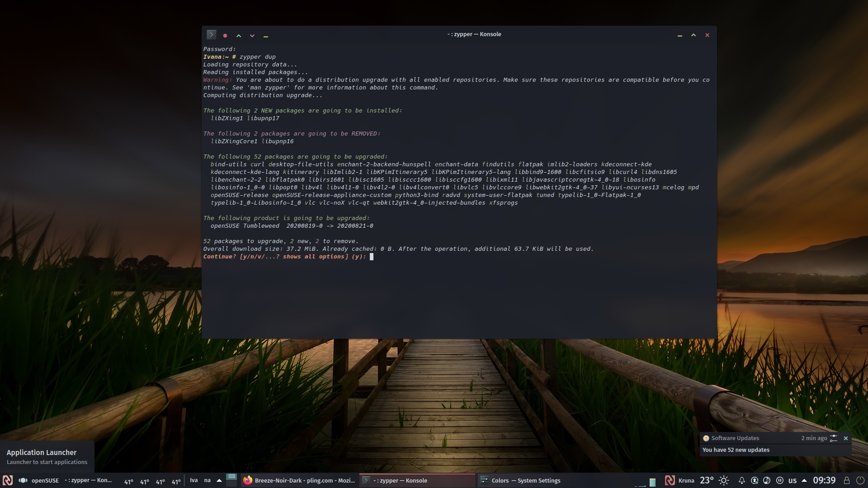868x488 pixels.
Task: Switch the 'us' keyboard layout indicator
Action: click(793, 480)
